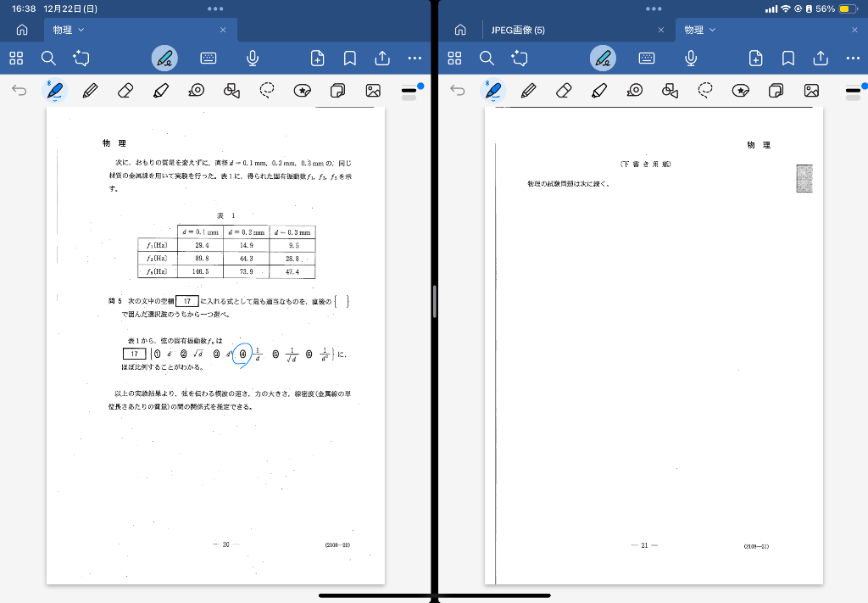868x603 pixels.
Task: Open the image insert tool in right pane
Action: pyautogui.click(x=811, y=91)
